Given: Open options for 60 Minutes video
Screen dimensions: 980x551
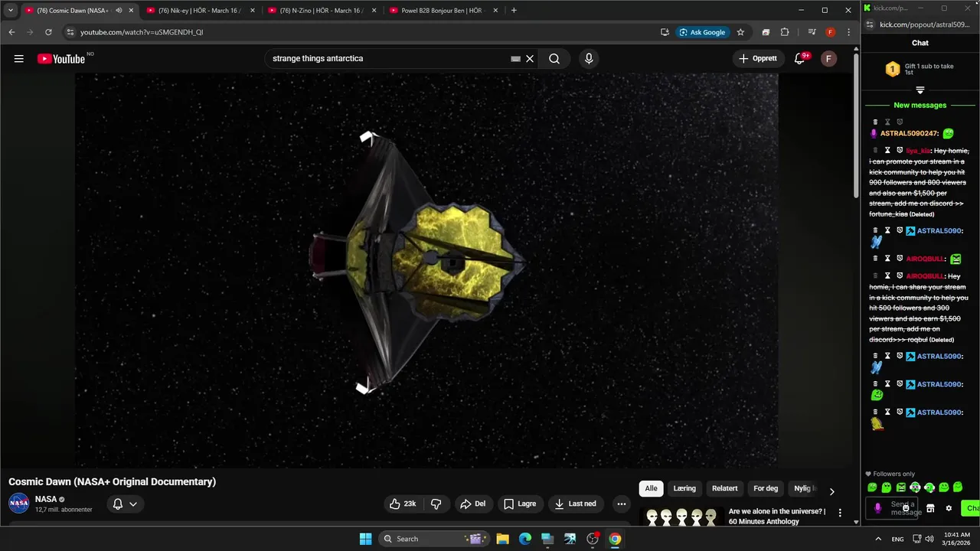Looking at the screenshot, I should 840,514.
